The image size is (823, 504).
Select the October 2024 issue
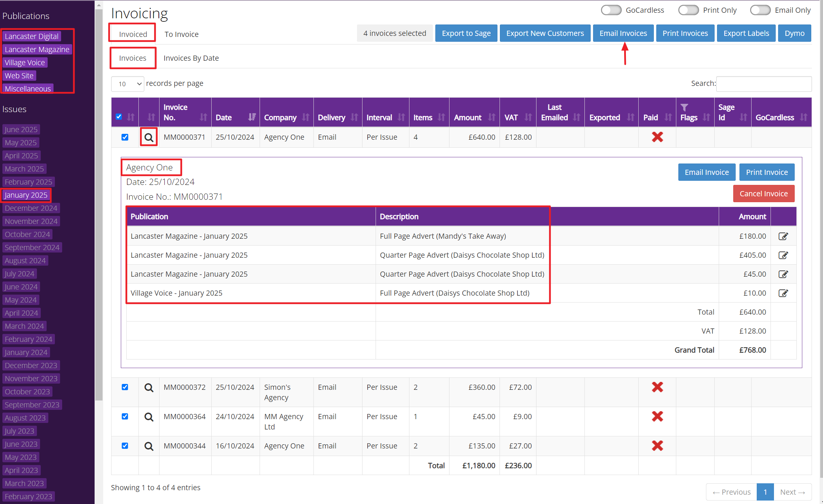[x=27, y=234]
